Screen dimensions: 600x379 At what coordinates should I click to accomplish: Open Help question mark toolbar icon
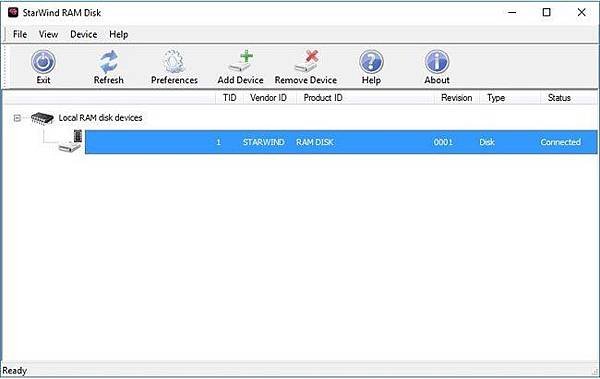371,62
